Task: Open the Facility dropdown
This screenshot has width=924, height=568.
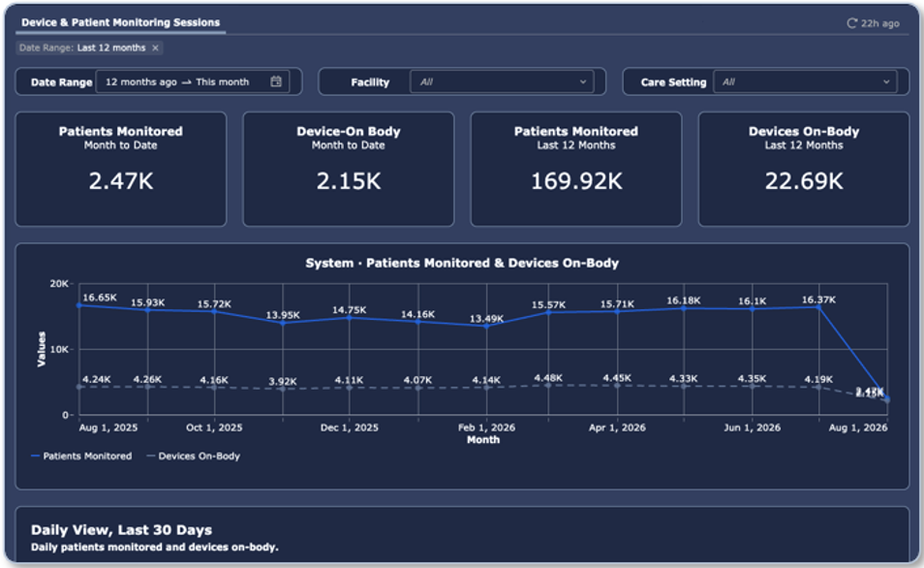Action: [x=502, y=82]
